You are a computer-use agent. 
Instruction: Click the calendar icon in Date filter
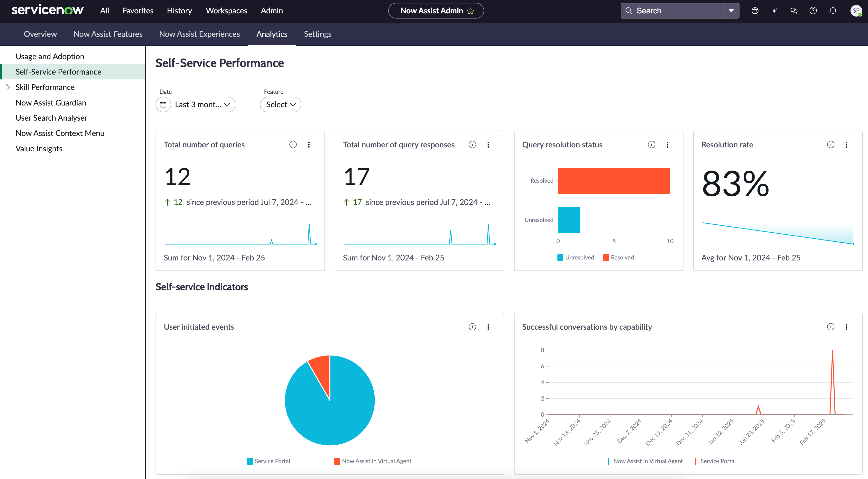coord(163,105)
